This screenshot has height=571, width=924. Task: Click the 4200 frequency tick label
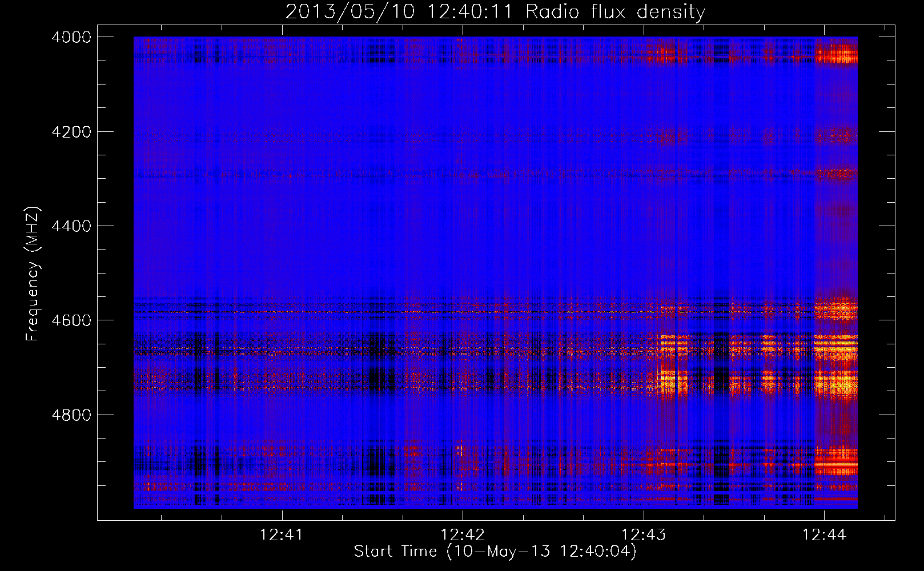coord(71,132)
